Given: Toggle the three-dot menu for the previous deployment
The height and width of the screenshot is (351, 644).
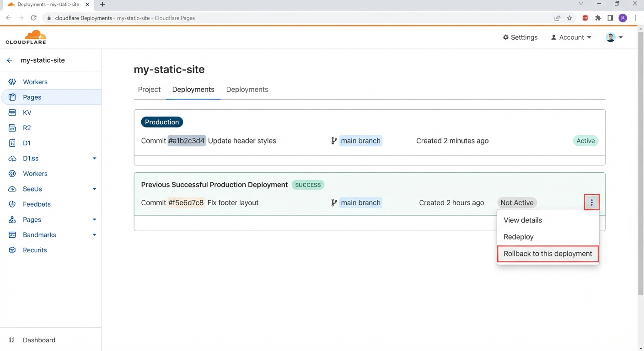Looking at the screenshot, I should (x=591, y=202).
